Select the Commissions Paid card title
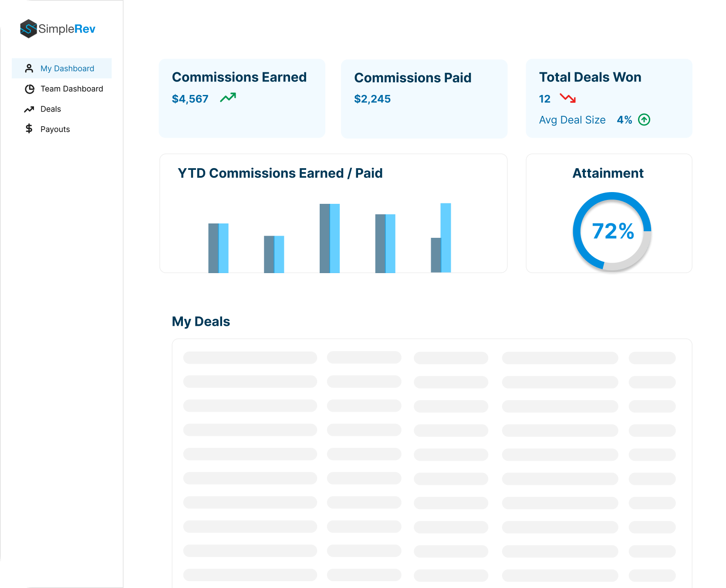 [x=413, y=78]
